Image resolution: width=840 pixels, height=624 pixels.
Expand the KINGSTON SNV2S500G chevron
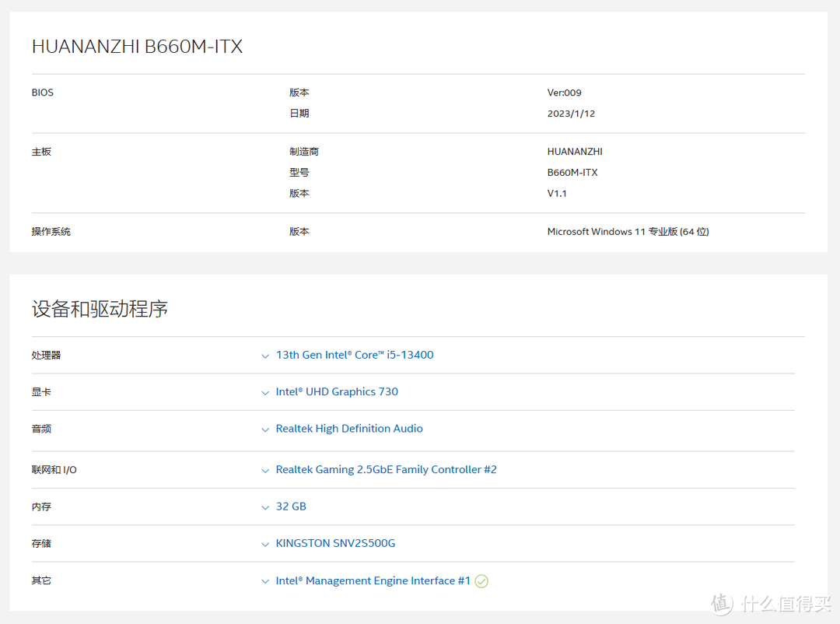(264, 545)
